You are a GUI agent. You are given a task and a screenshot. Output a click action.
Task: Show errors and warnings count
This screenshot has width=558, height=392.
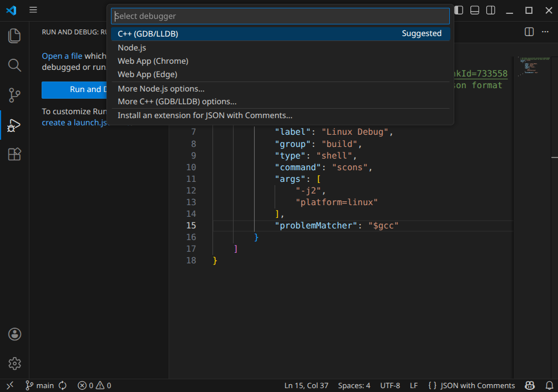click(x=94, y=385)
